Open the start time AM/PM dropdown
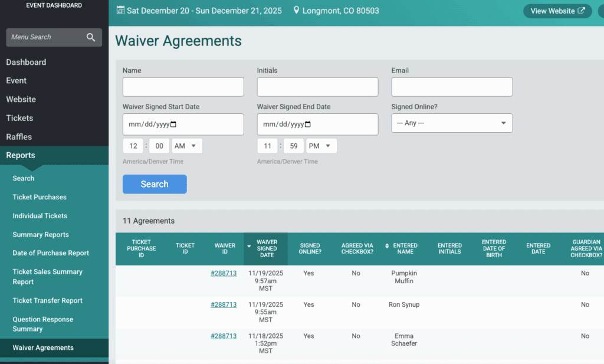This screenshot has width=604, height=364. (x=186, y=146)
